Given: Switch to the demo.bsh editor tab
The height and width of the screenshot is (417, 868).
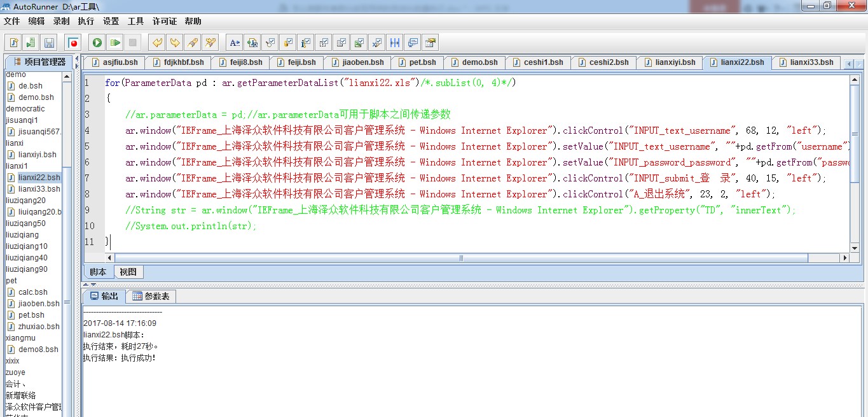Looking at the screenshot, I should tap(474, 62).
